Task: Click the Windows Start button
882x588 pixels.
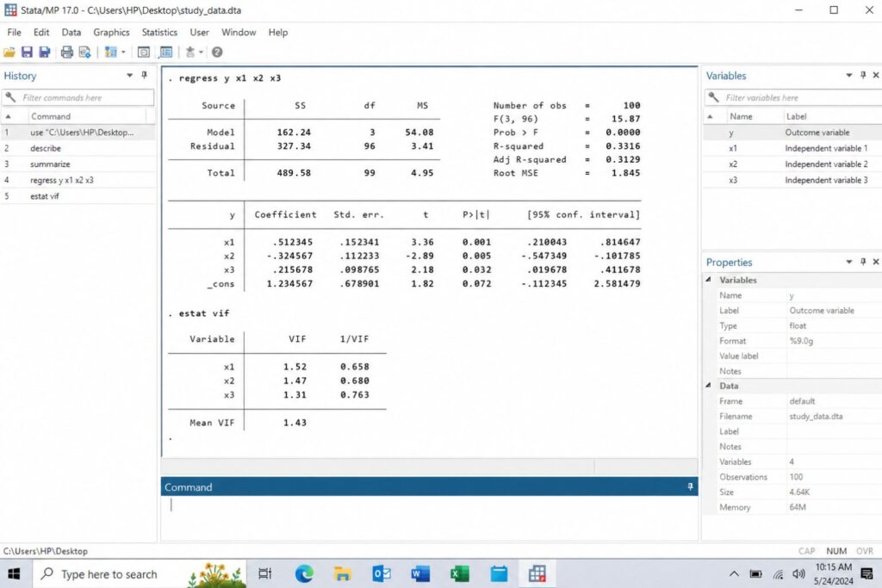Action: 14,574
